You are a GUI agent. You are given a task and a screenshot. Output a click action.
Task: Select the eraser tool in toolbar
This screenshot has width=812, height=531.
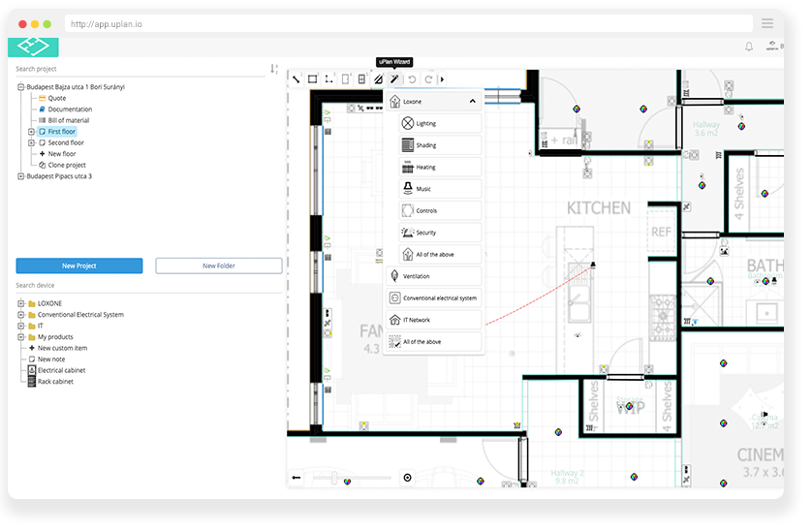pos(379,79)
